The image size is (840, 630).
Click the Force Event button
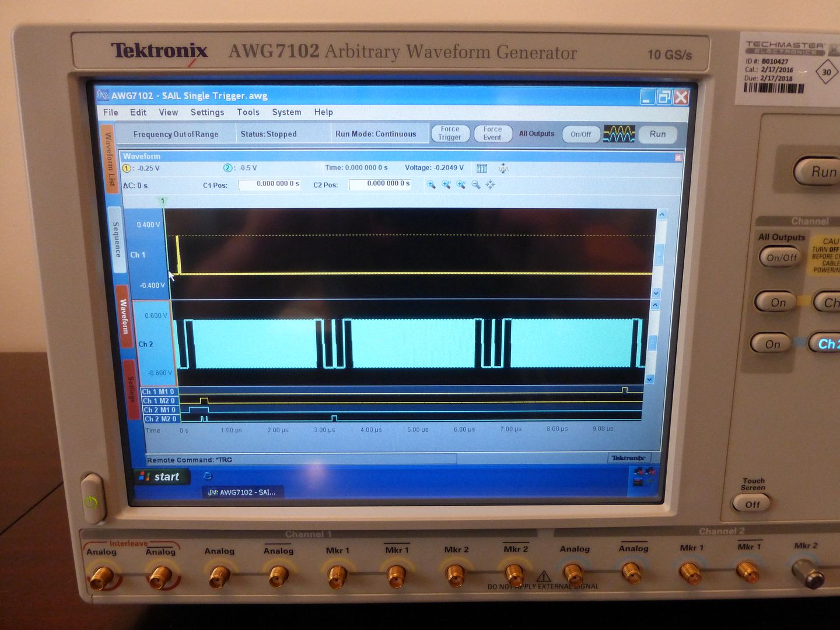(492, 134)
